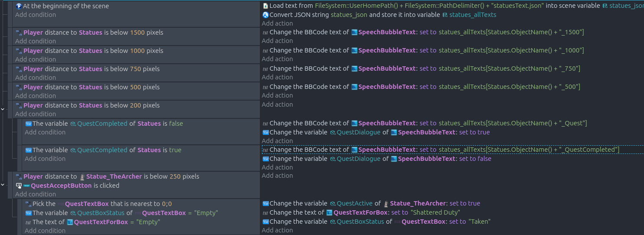Image resolution: width=644 pixels, height=235 pixels.
Task: Add condition under 'At the beginning of the scene'
Action: click(36, 15)
